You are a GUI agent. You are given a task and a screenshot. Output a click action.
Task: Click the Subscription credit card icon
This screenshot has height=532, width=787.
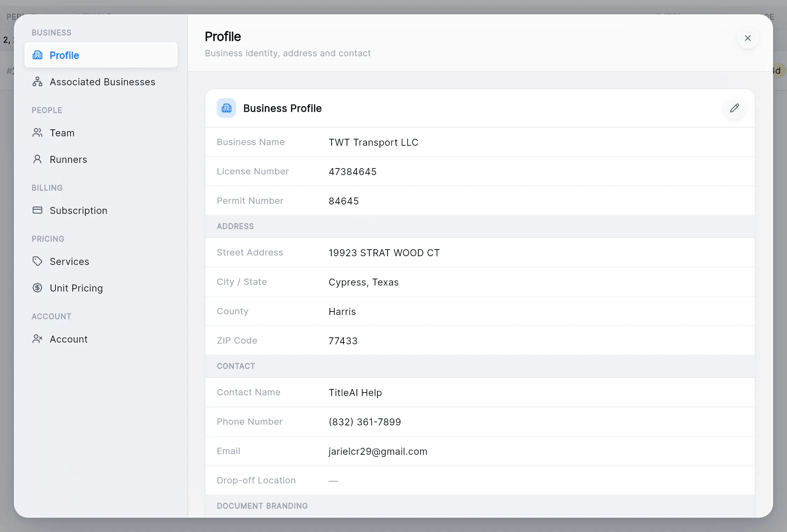click(x=37, y=210)
